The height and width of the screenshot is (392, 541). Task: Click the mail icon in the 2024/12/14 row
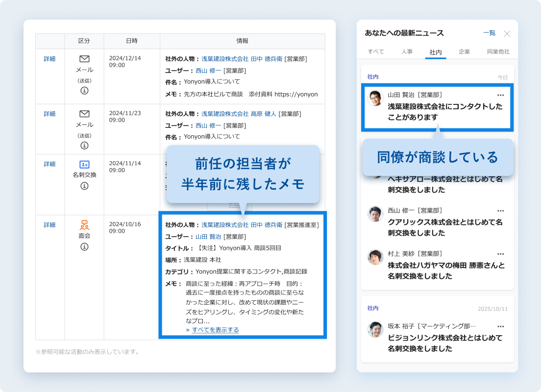tap(84, 59)
